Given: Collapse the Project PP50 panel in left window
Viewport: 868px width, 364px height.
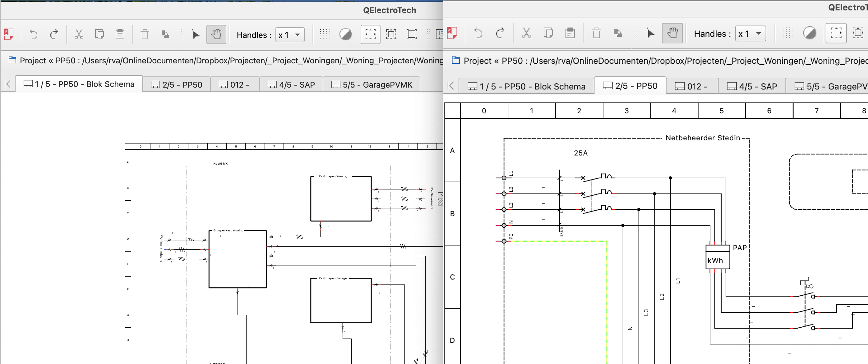Looking at the screenshot, I should click(12, 60).
